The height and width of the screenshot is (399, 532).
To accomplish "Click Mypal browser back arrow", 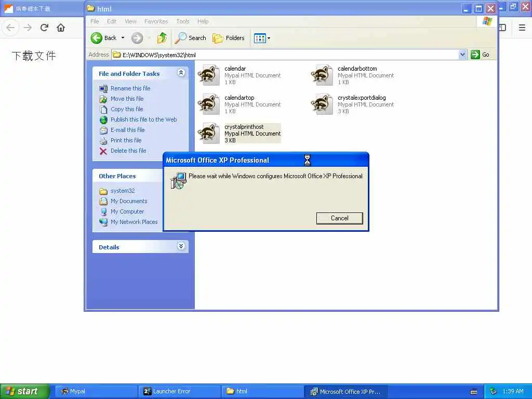I will coord(10,28).
